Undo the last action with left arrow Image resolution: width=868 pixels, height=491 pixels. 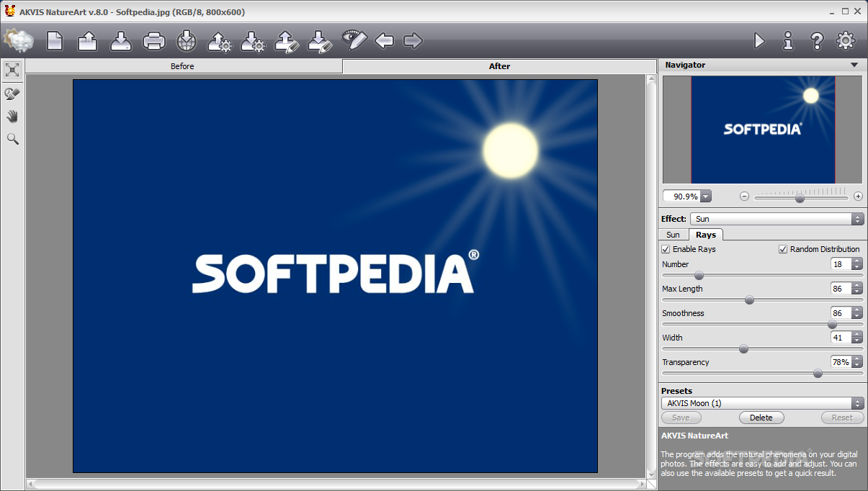point(384,40)
